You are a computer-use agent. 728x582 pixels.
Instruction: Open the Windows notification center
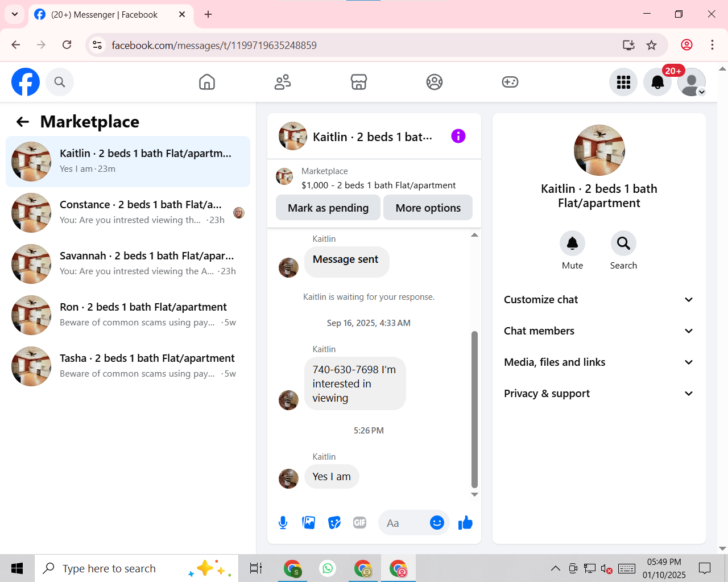coord(705,568)
